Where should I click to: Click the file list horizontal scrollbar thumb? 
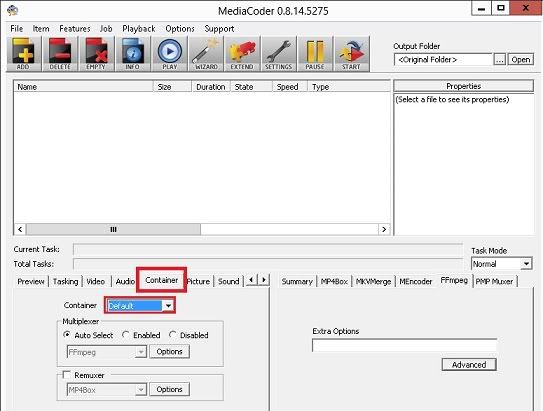[x=113, y=229]
